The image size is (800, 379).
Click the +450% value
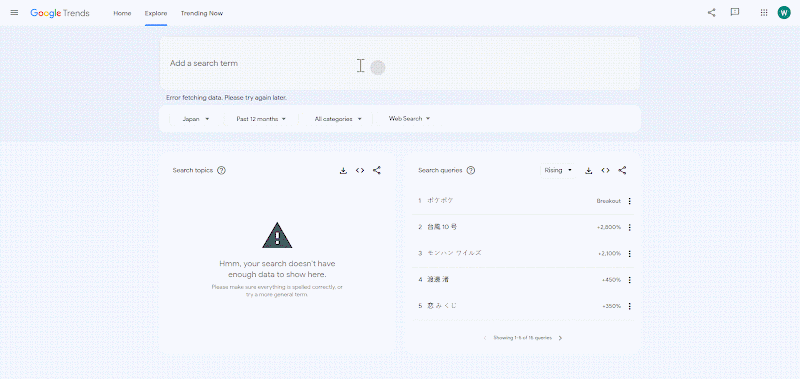coord(611,280)
